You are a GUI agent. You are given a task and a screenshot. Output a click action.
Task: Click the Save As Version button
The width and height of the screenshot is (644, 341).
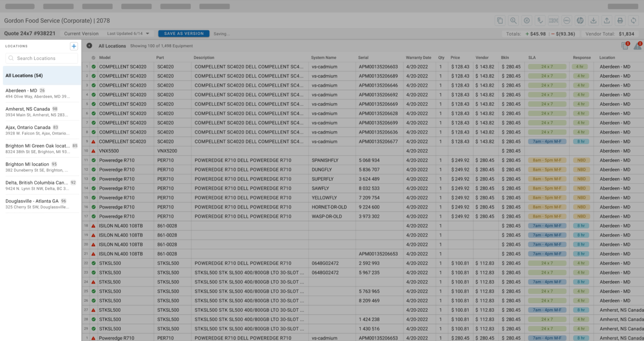pos(184,34)
